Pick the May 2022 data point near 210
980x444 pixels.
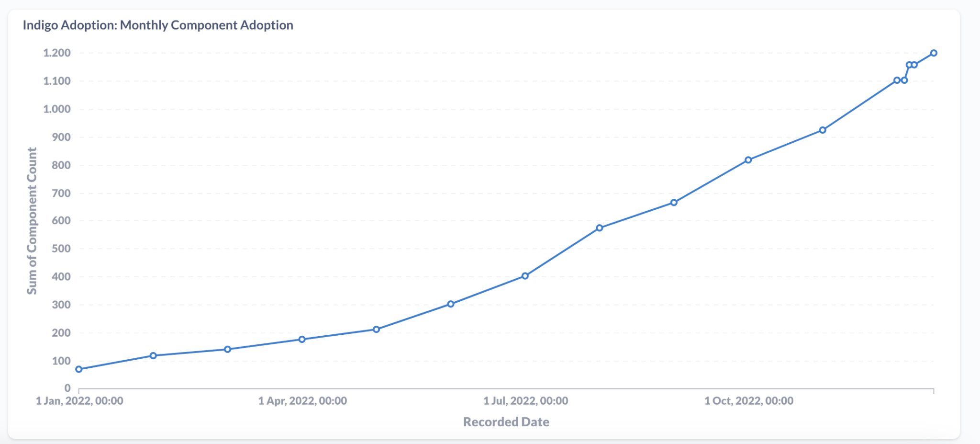[376, 330]
